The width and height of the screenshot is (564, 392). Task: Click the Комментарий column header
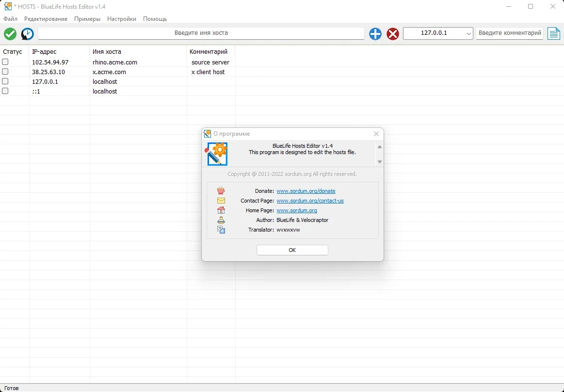pyautogui.click(x=211, y=52)
